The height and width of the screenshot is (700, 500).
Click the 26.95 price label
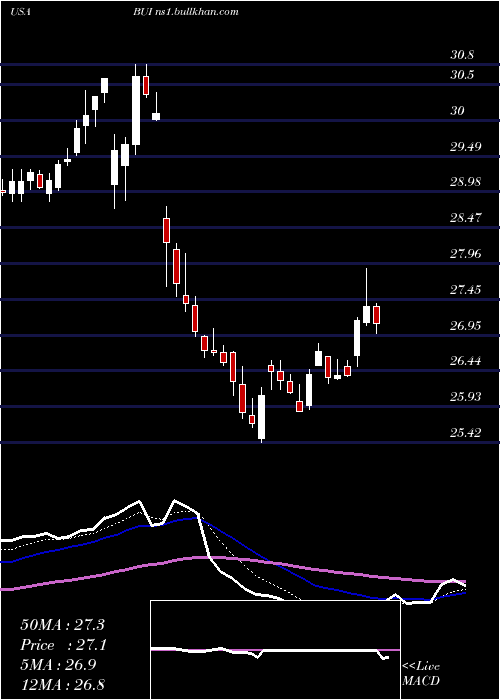pyautogui.click(x=465, y=325)
